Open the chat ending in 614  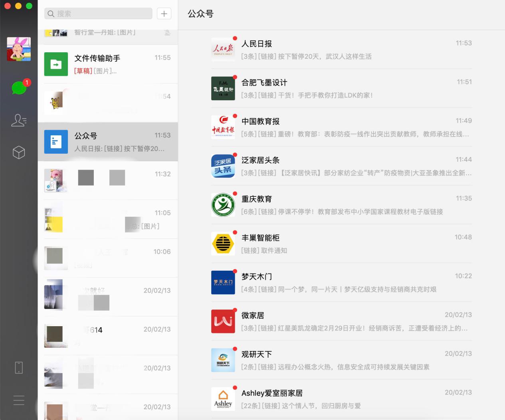[108, 335]
